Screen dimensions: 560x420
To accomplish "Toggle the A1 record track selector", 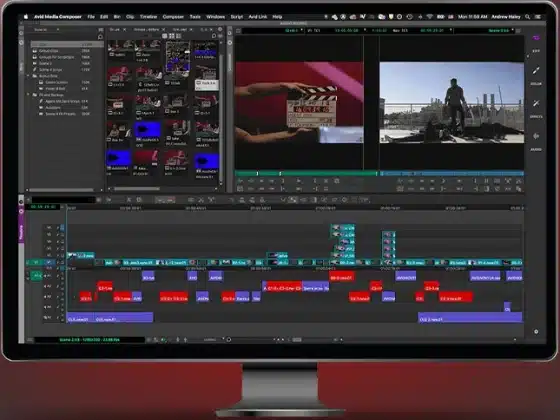I will (49, 276).
